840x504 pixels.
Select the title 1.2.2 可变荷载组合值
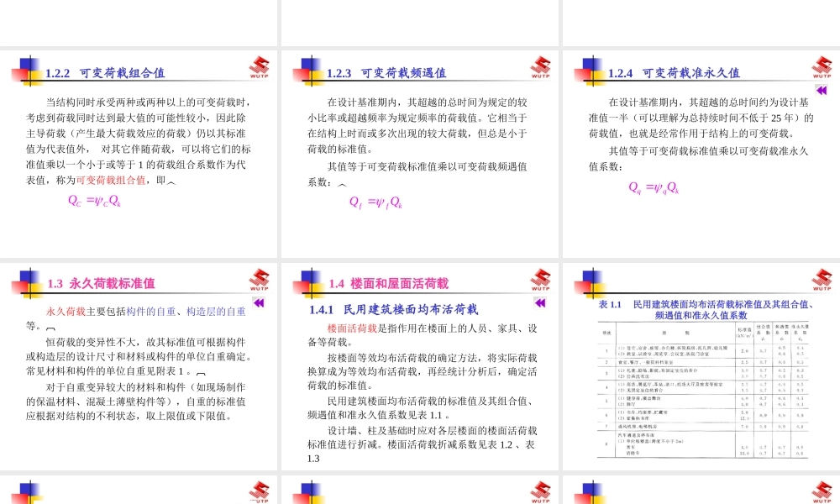[x=105, y=73]
